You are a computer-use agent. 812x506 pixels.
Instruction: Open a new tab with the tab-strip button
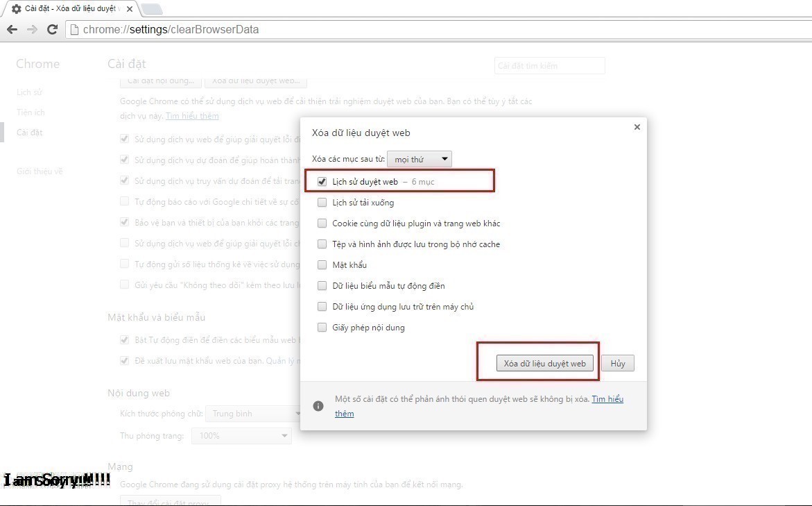pos(151,9)
